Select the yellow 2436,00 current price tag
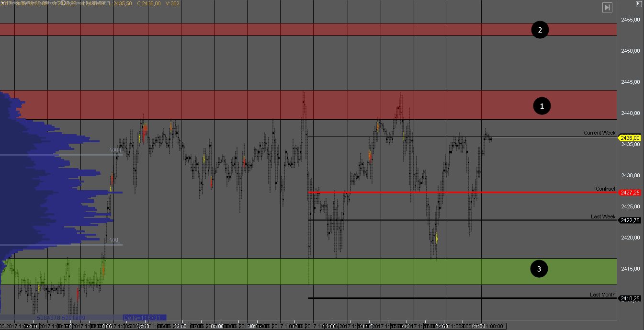 pos(630,138)
